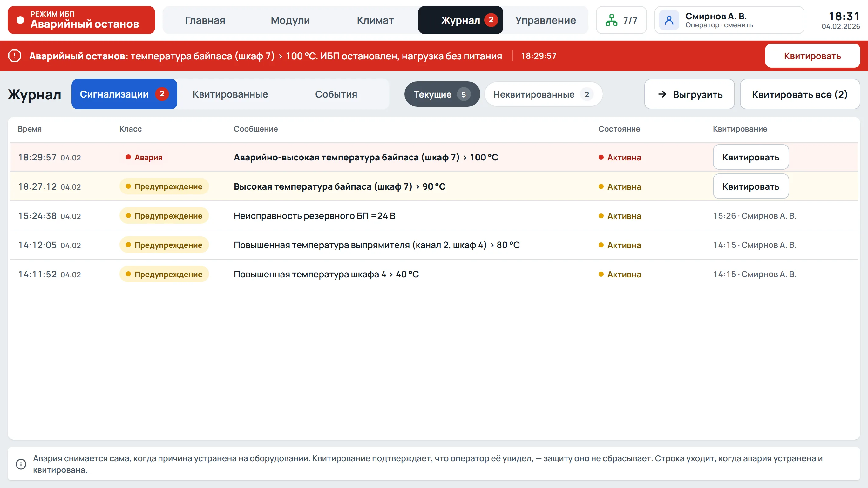Click the alarm exclamation icon in the red banner
Viewport: 868px width, 488px height.
tap(15, 56)
